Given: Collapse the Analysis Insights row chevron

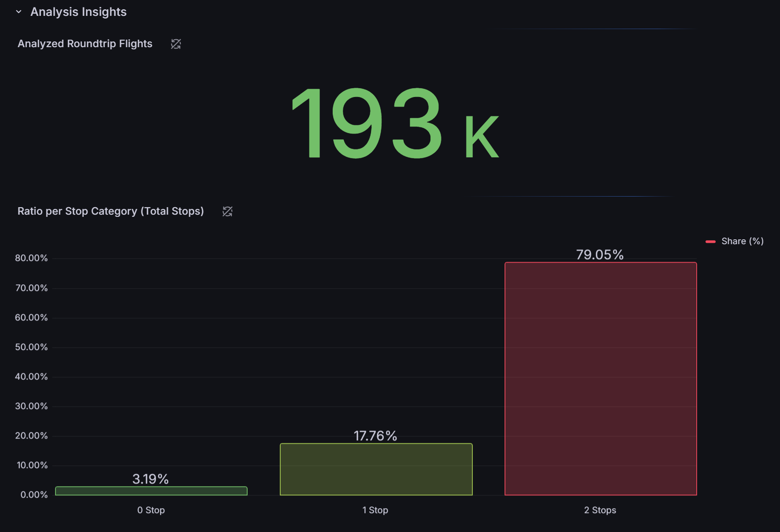Looking at the screenshot, I should point(19,12).
